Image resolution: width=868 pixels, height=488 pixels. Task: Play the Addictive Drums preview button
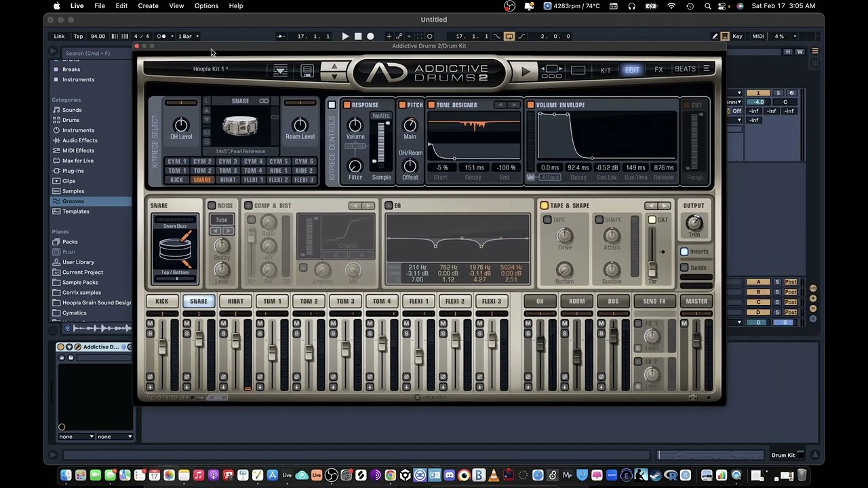(x=526, y=70)
